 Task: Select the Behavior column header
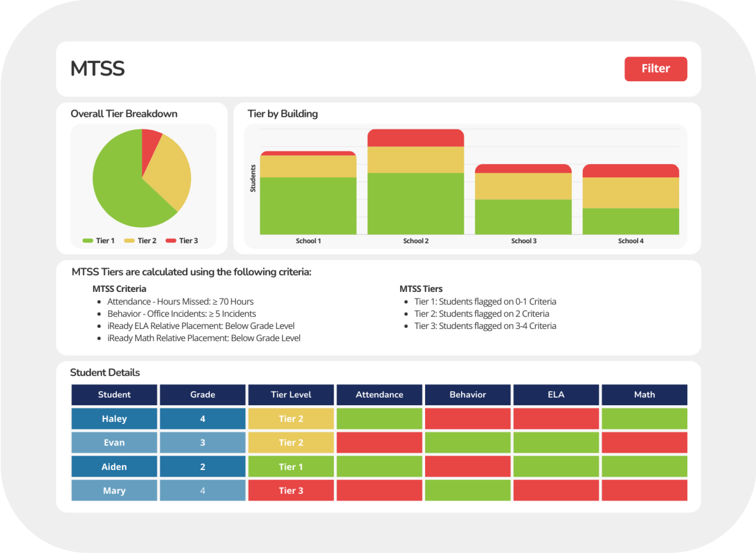468,395
